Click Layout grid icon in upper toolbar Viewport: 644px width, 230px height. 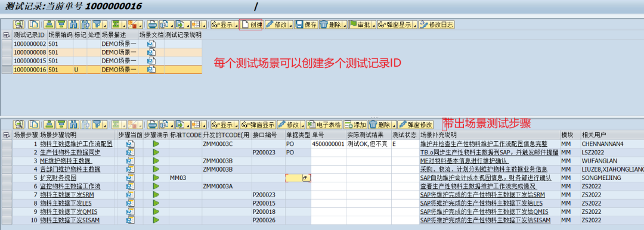tap(197, 24)
